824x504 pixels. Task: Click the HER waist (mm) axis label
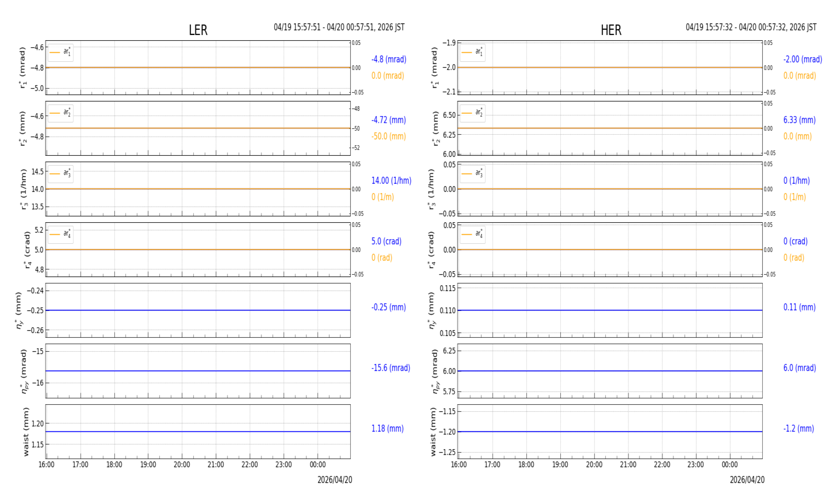click(x=434, y=432)
